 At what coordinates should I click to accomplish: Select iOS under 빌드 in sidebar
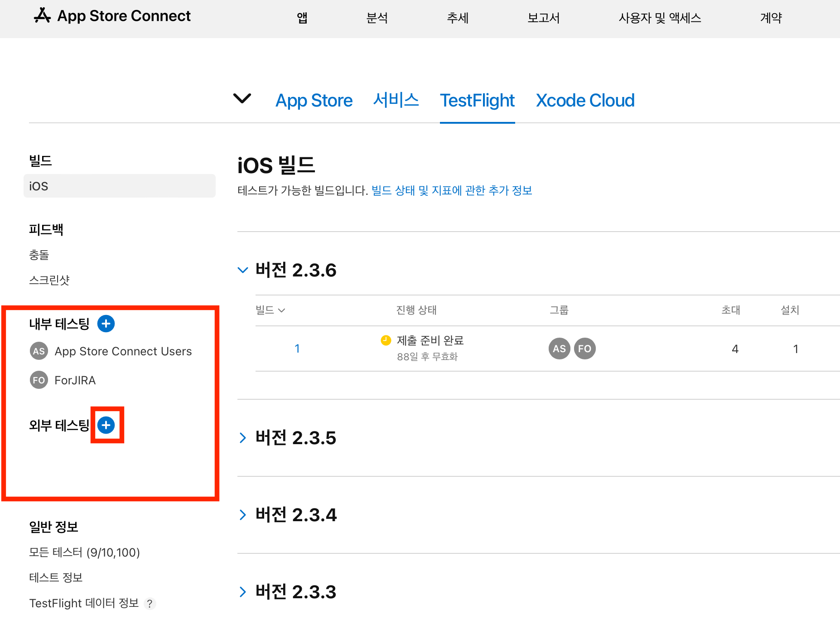tap(120, 186)
